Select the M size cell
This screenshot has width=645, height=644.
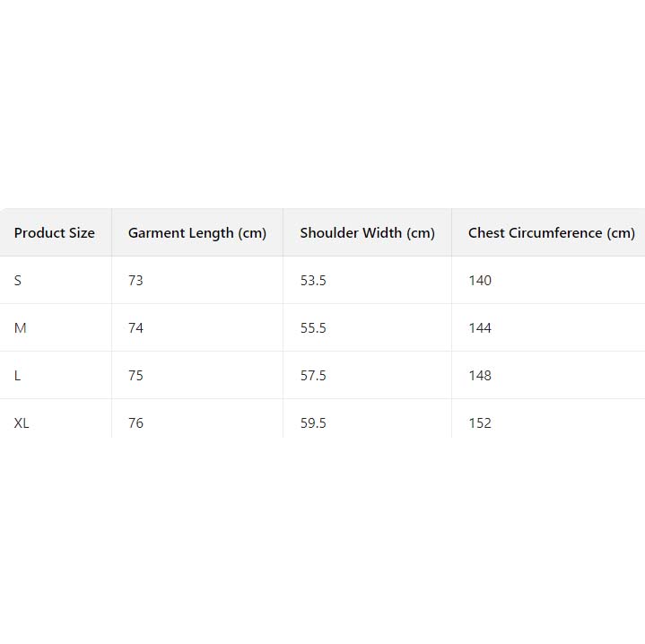tap(21, 328)
